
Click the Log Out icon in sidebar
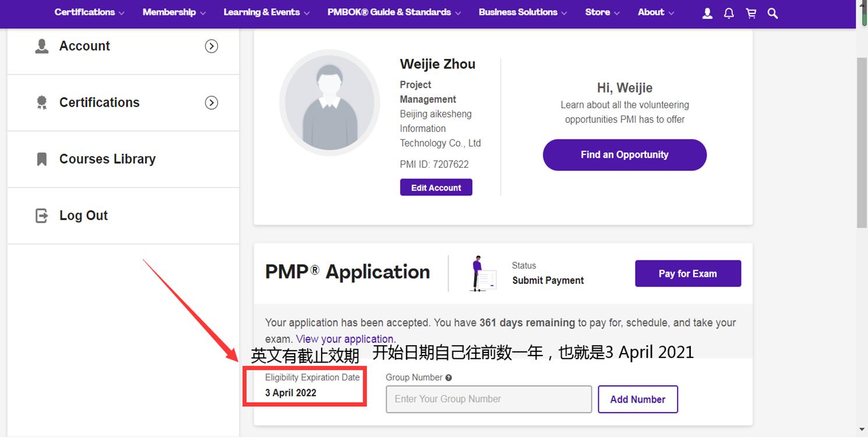point(41,215)
